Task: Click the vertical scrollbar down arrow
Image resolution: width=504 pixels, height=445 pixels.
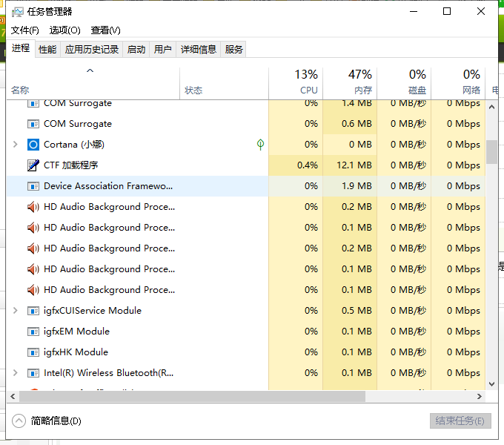Action: click(491, 384)
